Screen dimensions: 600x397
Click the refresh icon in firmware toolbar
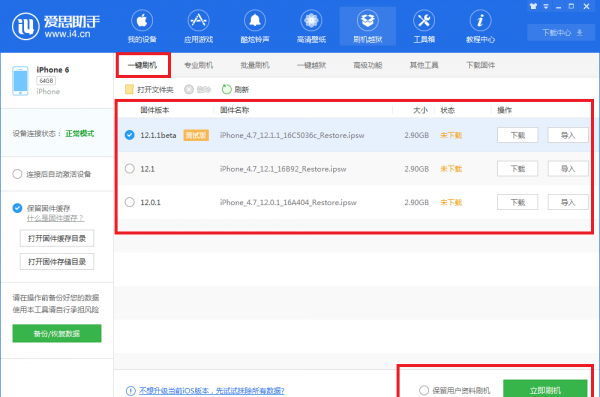pos(227,89)
